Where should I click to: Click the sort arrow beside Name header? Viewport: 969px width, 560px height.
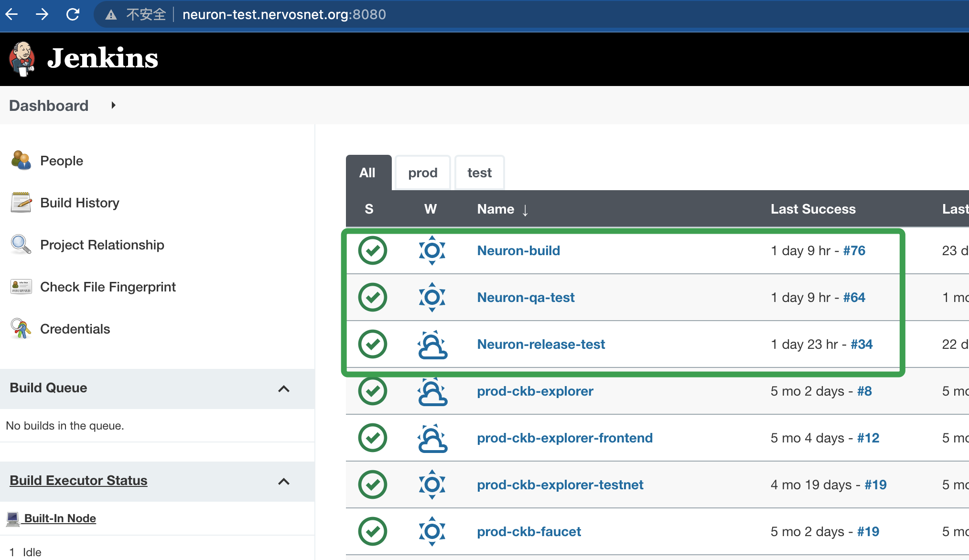pos(526,209)
